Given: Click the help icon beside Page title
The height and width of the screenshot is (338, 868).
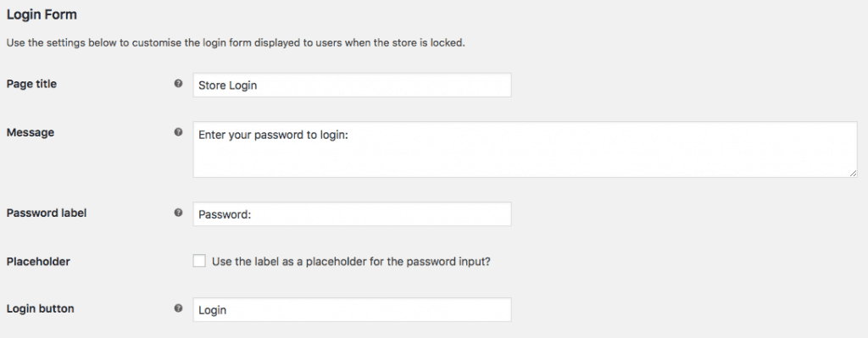Looking at the screenshot, I should (x=178, y=84).
